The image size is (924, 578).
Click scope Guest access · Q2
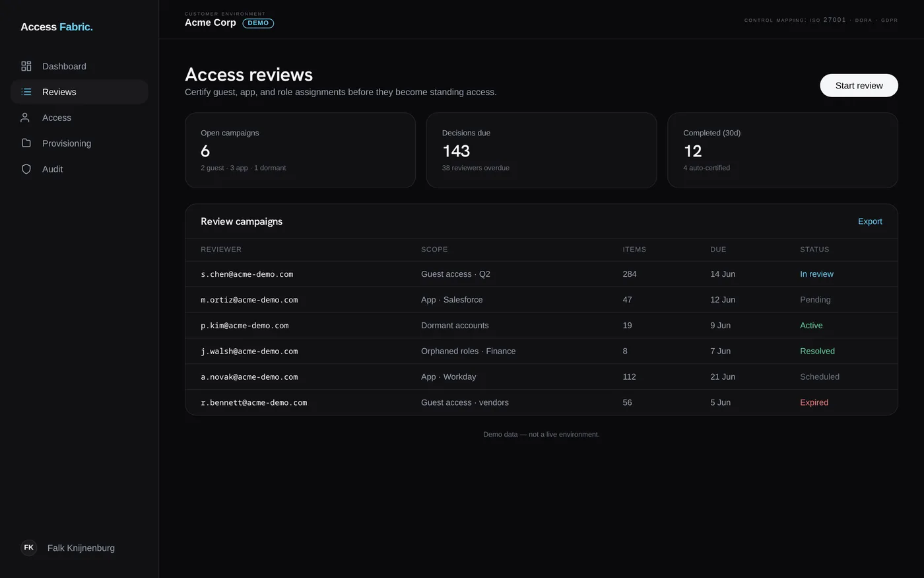coord(455,274)
